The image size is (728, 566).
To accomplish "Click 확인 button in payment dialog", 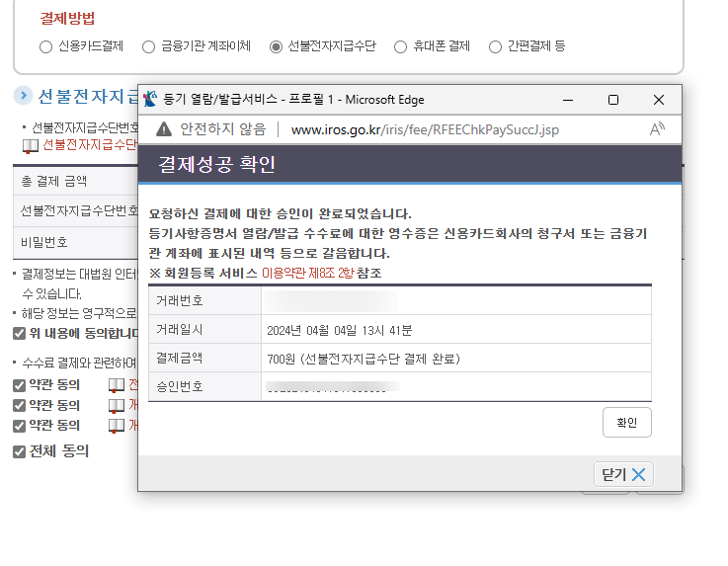I will pyautogui.click(x=627, y=423).
